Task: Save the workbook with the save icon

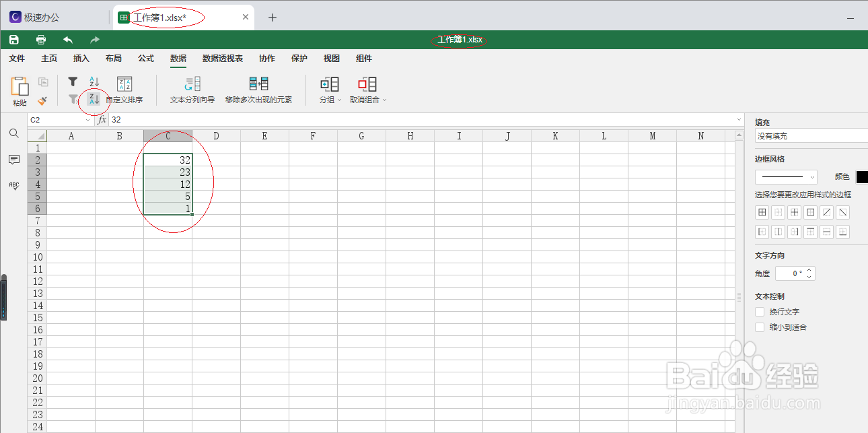Action: click(13, 40)
